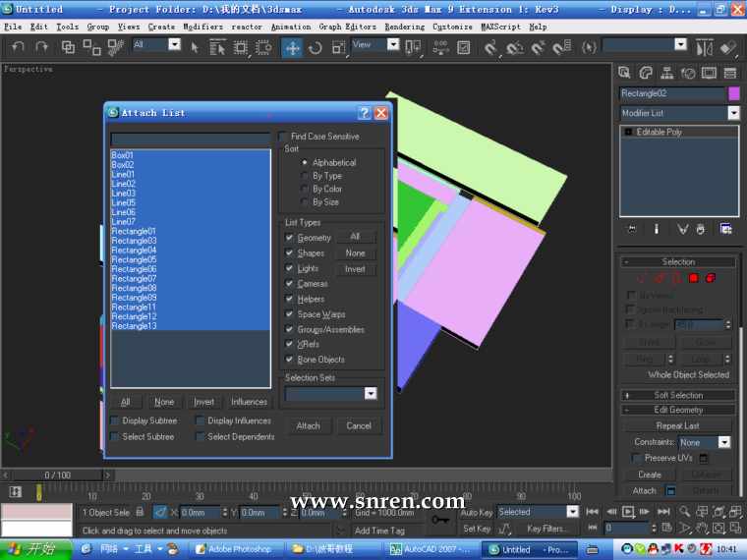
Task: Switch to the Motion command panel
Action: [688, 73]
